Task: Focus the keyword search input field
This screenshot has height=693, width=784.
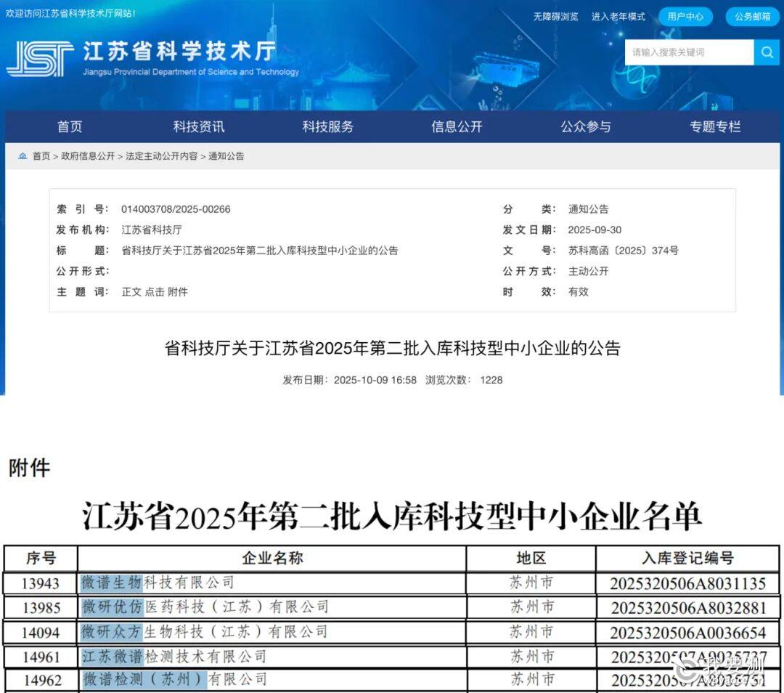Action: 689,52
